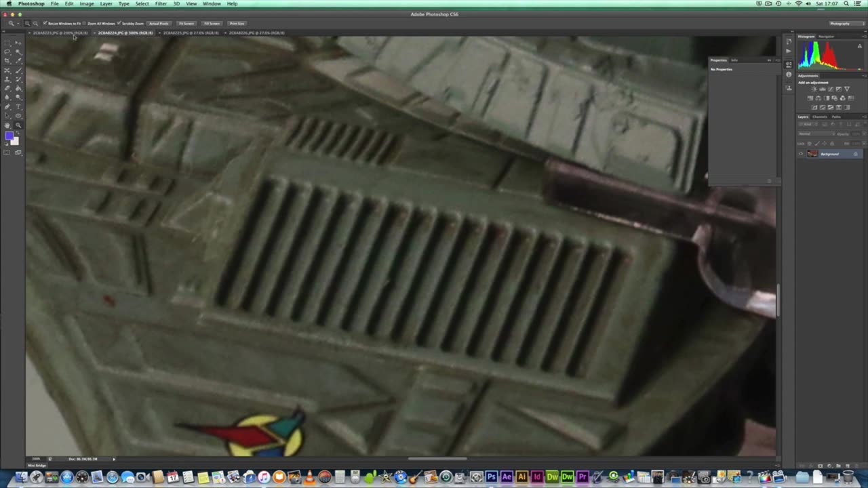The height and width of the screenshot is (488, 868).
Task: Add a Curves adjustment
Action: [x=831, y=89]
